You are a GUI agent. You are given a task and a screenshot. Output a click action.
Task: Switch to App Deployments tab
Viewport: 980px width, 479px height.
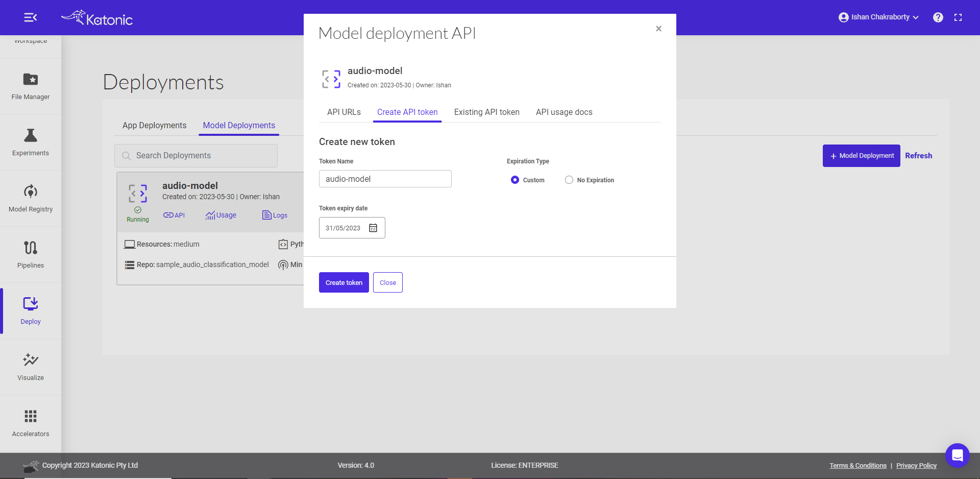(155, 126)
